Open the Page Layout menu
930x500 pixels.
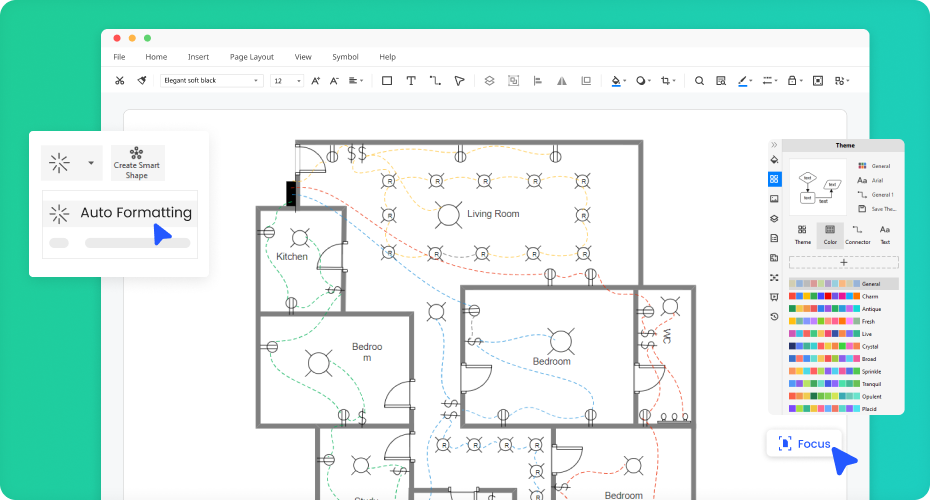pyautogui.click(x=251, y=57)
